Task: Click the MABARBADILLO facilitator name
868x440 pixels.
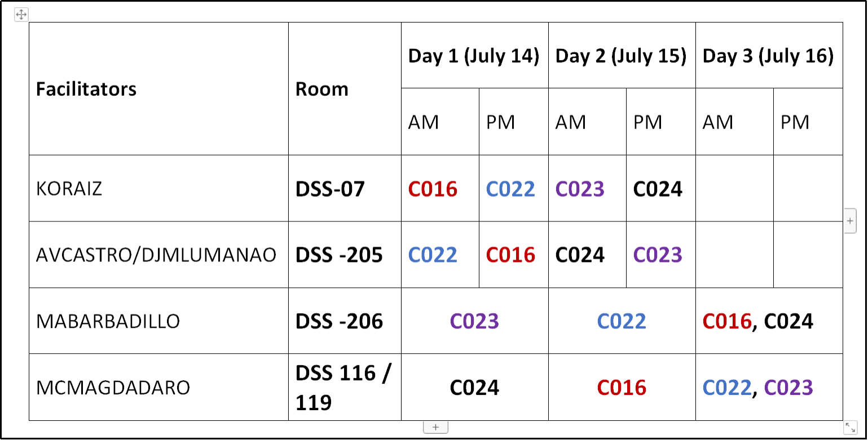Action: click(108, 321)
